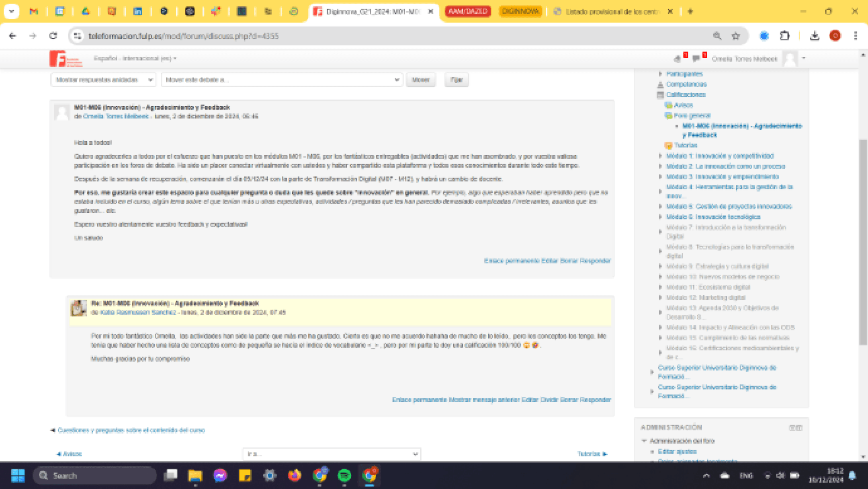Click Responder link on Katia's reply
Viewport: 868px width, 489px height.
pos(595,400)
